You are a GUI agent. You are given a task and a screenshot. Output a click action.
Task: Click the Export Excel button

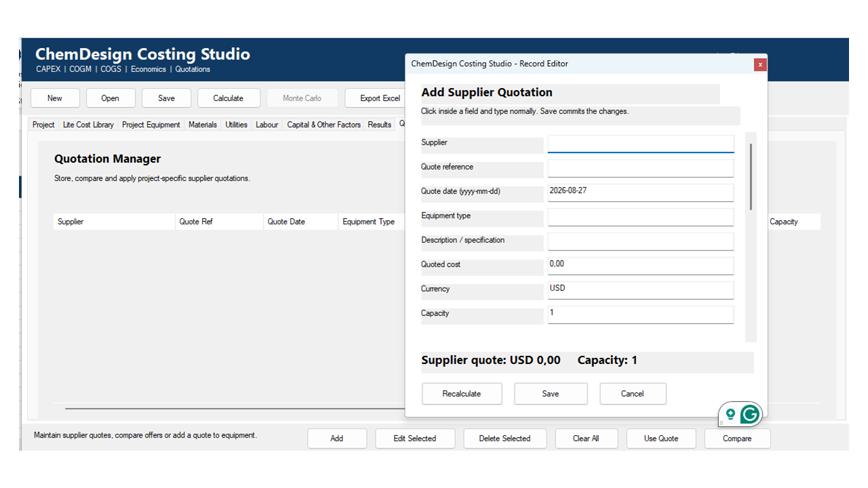375,98
